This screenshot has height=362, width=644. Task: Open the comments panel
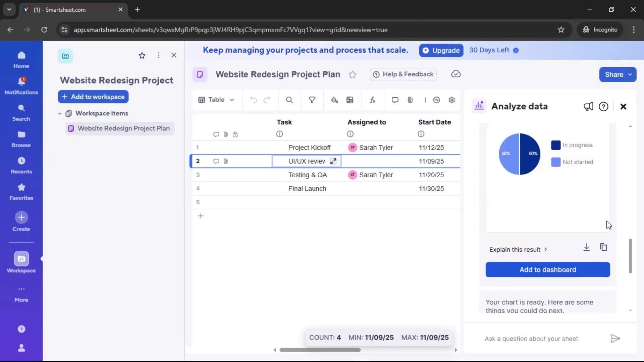pyautogui.click(x=395, y=100)
